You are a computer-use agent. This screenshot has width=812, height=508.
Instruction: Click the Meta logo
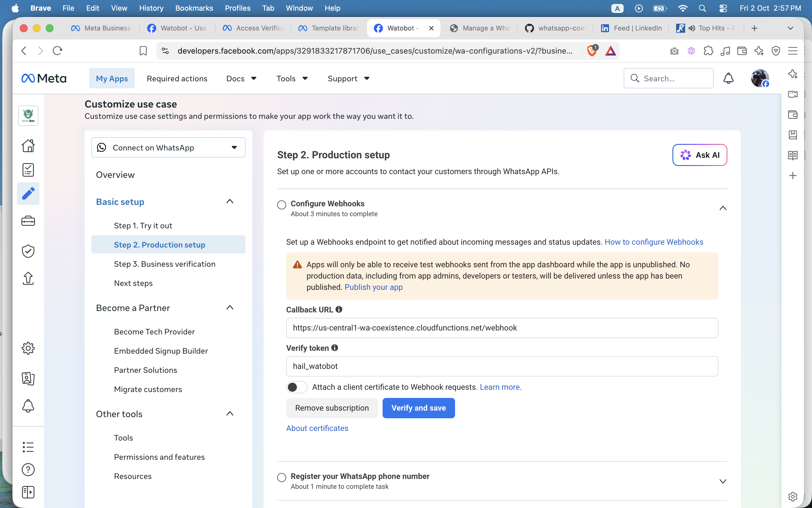tap(44, 78)
